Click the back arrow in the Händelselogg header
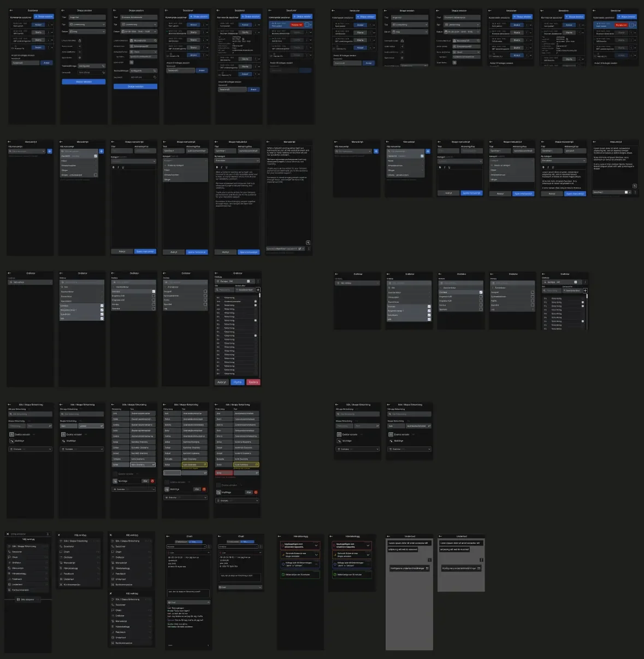This screenshot has width=644, height=659. coord(280,537)
